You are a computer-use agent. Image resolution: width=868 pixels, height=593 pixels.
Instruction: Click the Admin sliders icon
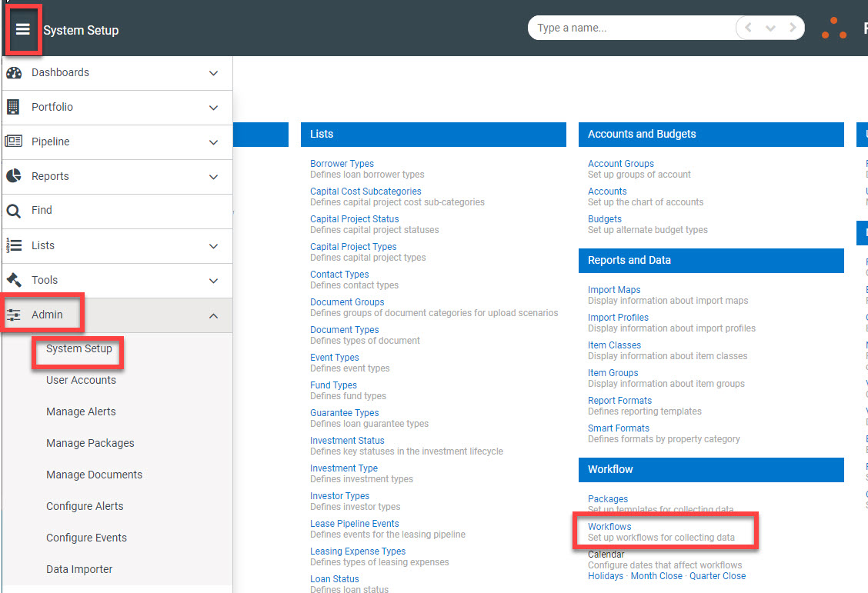coord(14,314)
